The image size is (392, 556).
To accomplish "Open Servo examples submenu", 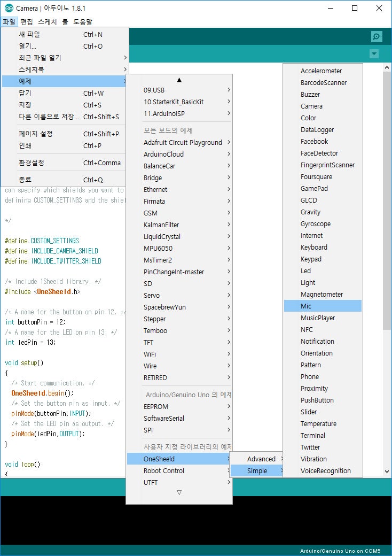I will click(x=179, y=295).
